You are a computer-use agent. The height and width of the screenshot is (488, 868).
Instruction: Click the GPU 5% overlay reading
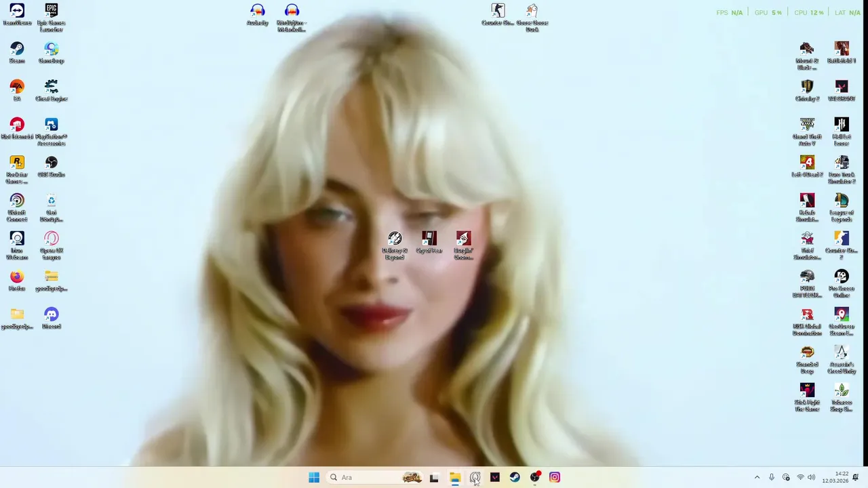[768, 13]
